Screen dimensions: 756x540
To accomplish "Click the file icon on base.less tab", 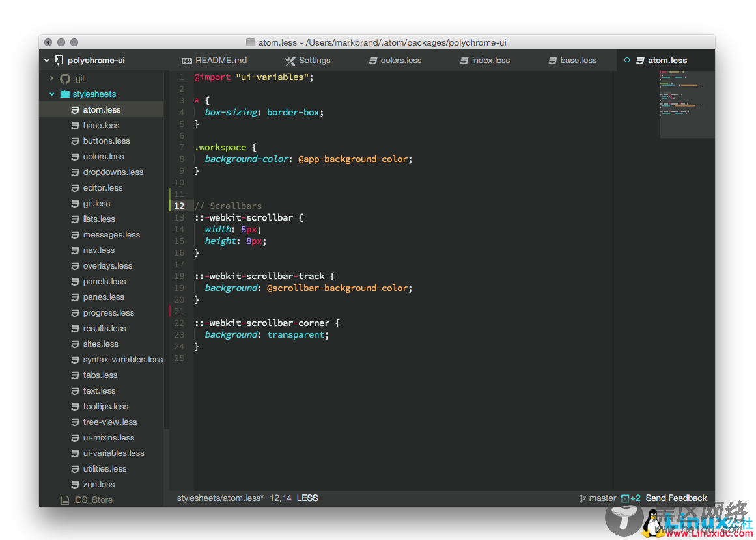I will (553, 61).
